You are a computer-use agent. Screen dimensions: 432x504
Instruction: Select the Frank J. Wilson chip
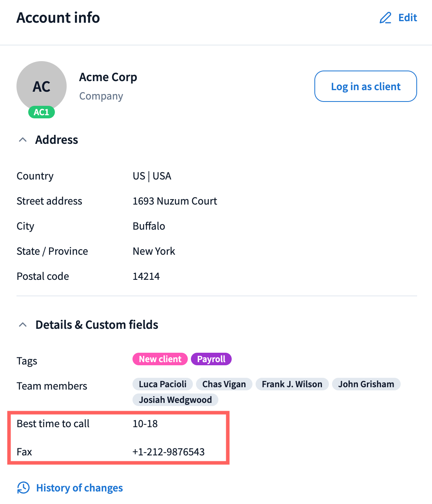pos(292,384)
